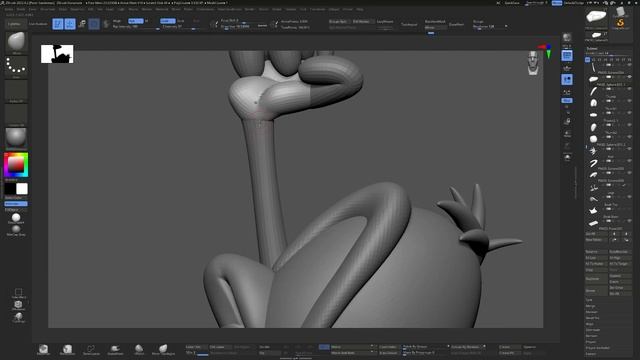Expand Bevel Pro section

(x=592, y=318)
